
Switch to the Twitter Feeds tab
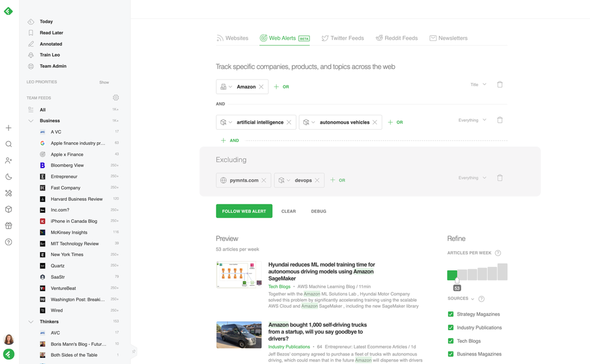point(343,38)
